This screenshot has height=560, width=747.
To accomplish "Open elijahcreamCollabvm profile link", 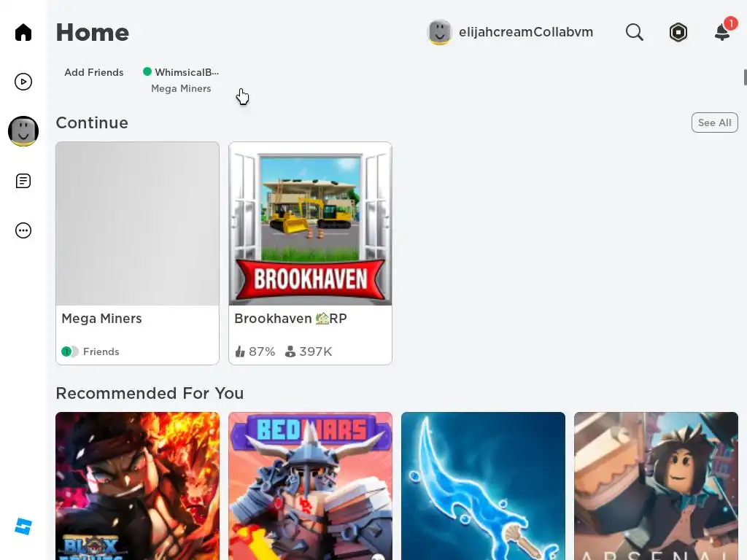I will [x=510, y=32].
